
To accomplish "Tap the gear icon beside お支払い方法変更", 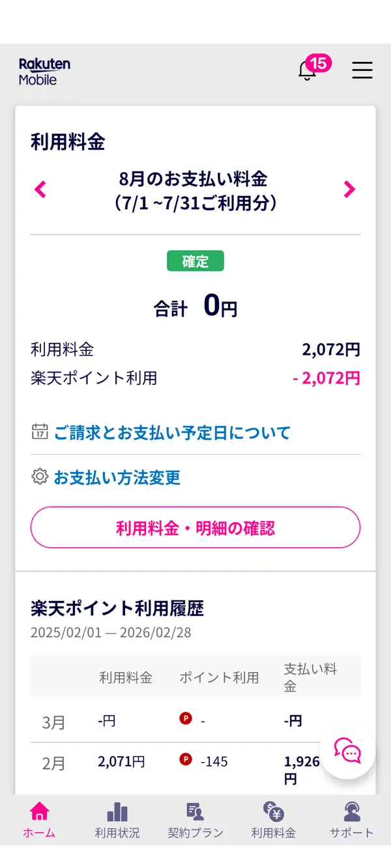I will [40, 477].
